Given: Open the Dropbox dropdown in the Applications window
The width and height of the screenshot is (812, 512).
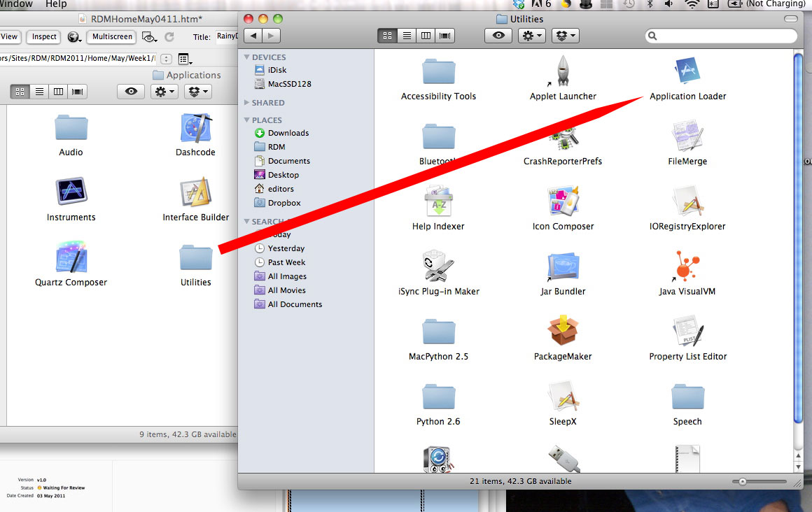Looking at the screenshot, I should tap(198, 92).
